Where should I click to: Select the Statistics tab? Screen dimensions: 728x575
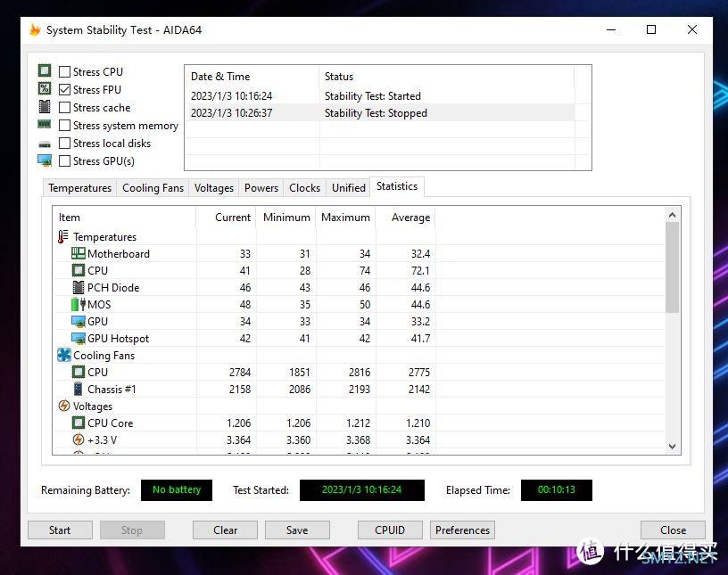(397, 186)
